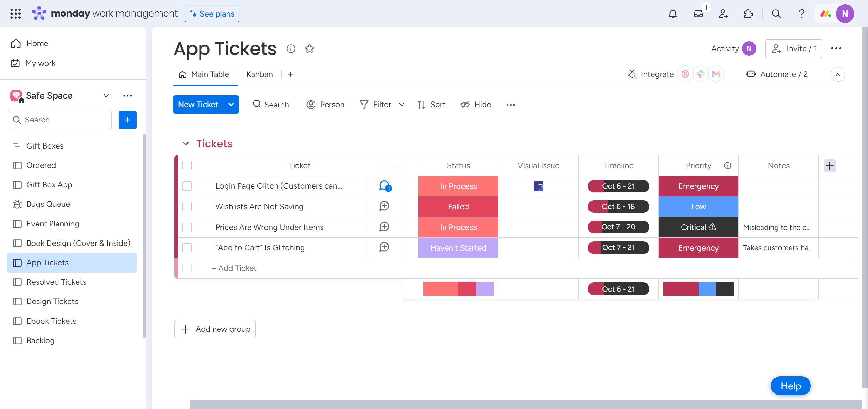The height and width of the screenshot is (409, 868).
Task: Click the Add new group button
Action: (x=215, y=329)
